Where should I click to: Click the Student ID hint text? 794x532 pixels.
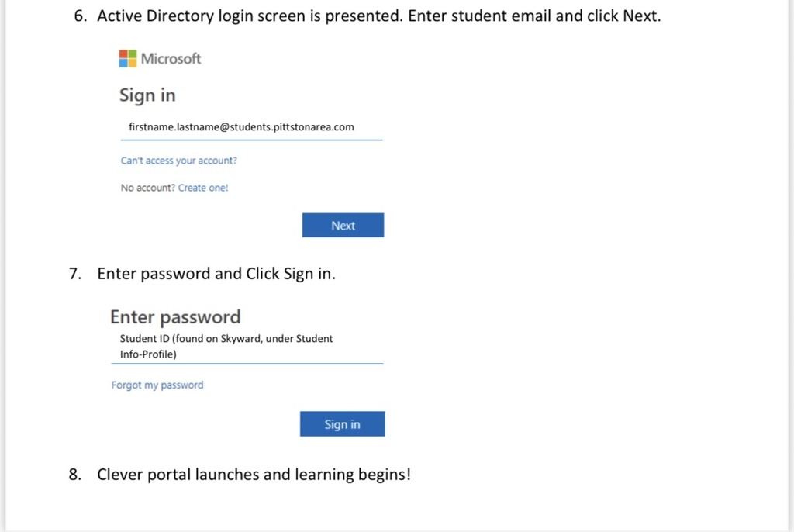226,346
